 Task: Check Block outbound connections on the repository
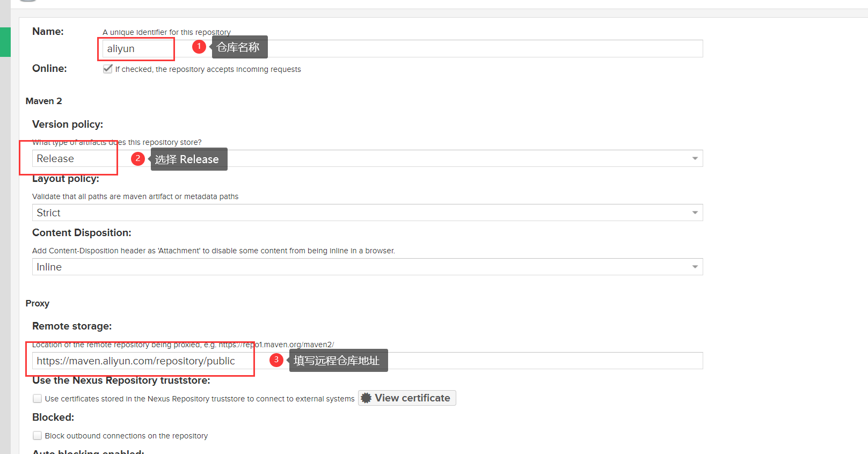point(37,436)
